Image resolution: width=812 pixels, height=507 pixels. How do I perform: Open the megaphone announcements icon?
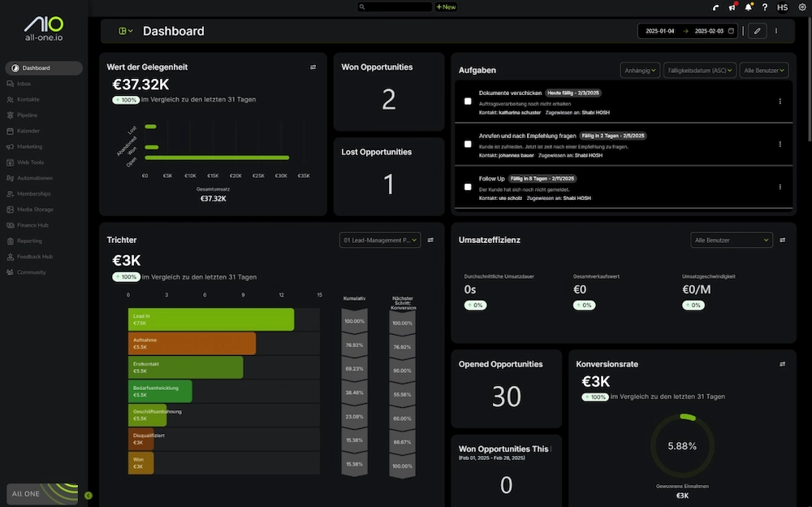[x=732, y=7]
